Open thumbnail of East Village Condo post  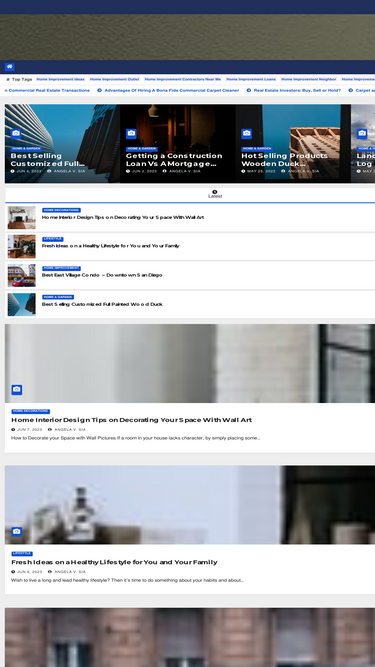tap(21, 275)
